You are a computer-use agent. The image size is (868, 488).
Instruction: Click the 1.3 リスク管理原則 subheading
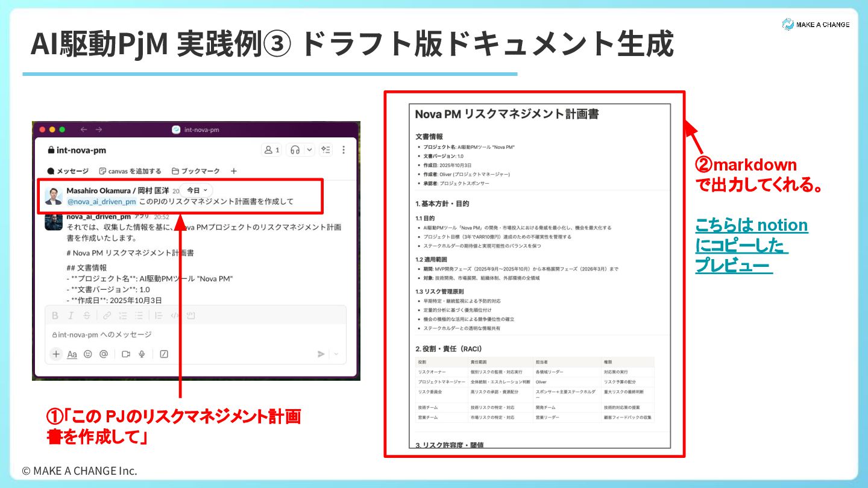tap(439, 292)
